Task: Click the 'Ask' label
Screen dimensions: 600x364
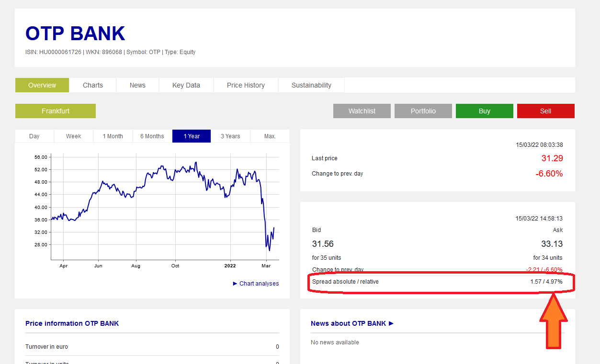Action: [x=558, y=230]
